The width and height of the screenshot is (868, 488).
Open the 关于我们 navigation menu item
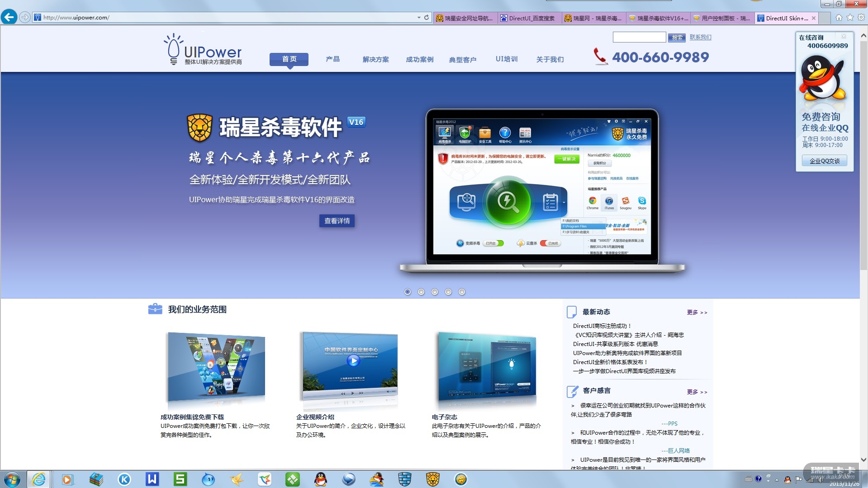click(550, 59)
